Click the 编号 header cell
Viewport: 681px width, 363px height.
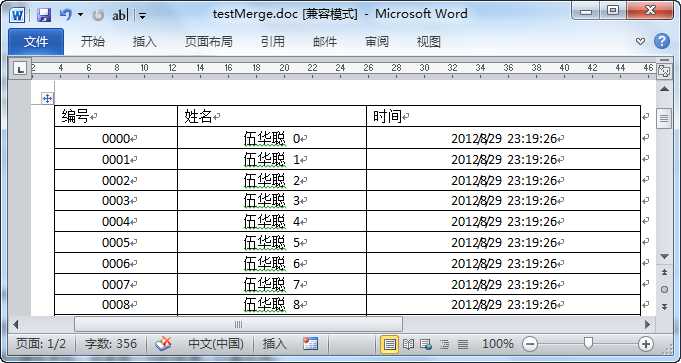tap(116, 116)
